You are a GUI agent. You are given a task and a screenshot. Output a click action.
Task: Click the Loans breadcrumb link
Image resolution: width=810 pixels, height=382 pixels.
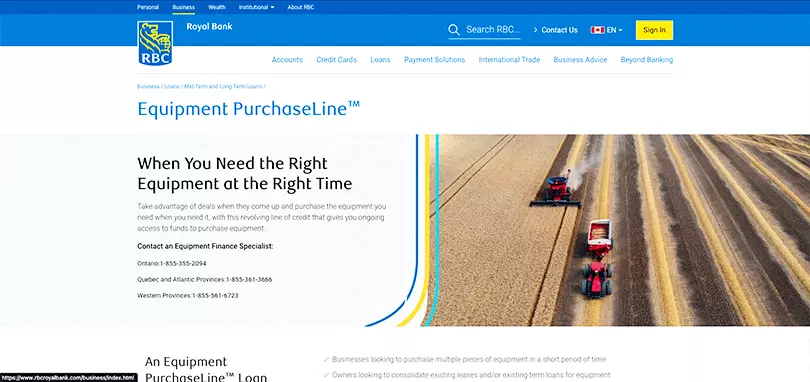click(172, 86)
